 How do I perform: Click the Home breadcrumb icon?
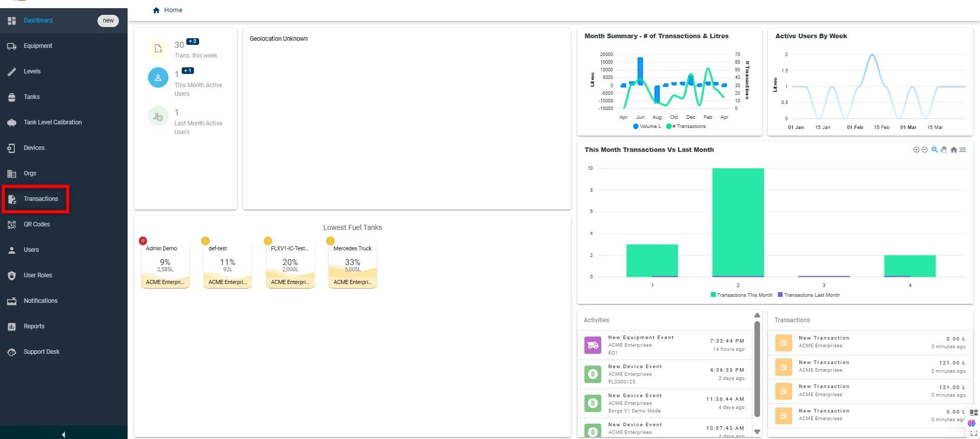click(156, 10)
